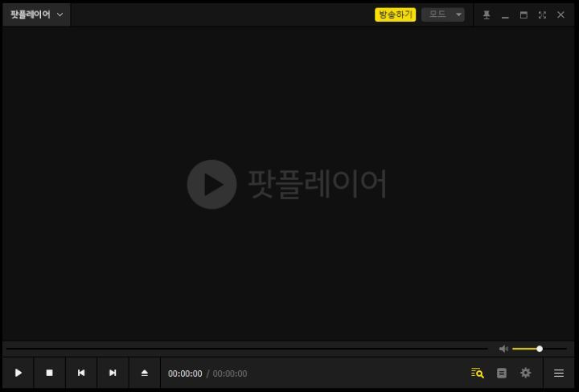Mute audio with the speaker icon
The height and width of the screenshot is (392, 579).
click(x=503, y=349)
